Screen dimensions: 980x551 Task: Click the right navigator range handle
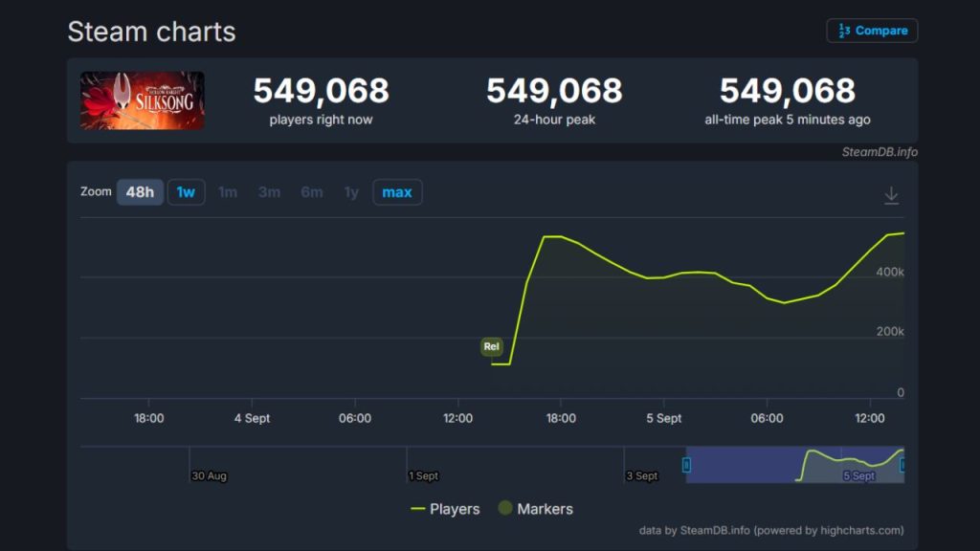tap(902, 465)
